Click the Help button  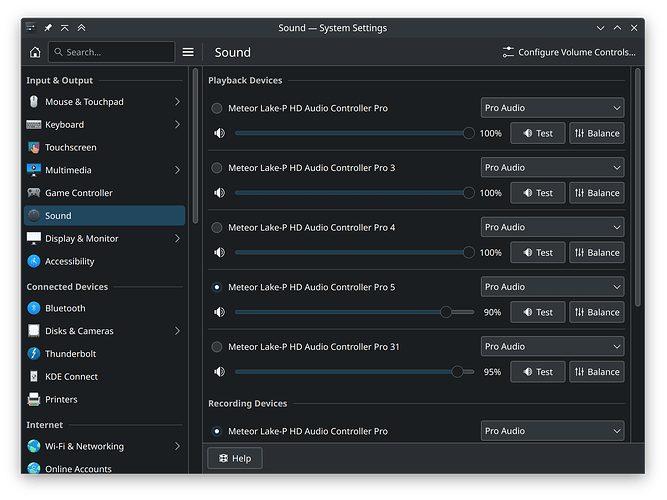click(235, 458)
